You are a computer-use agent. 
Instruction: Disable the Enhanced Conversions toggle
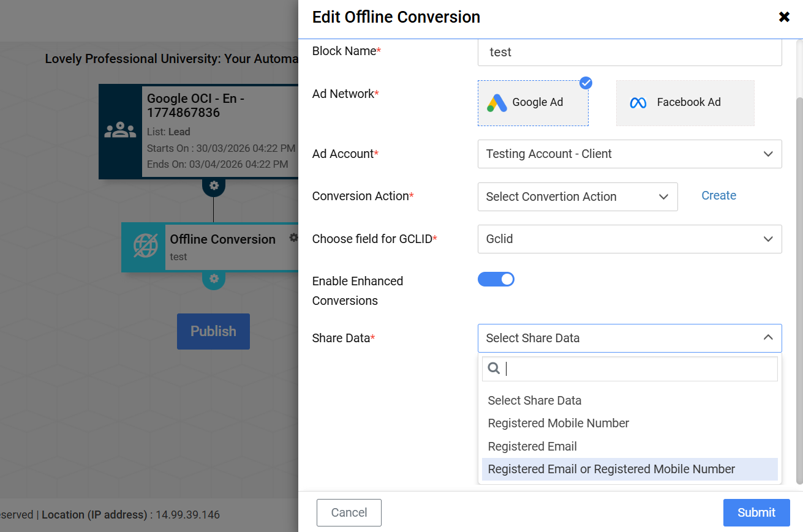496,280
